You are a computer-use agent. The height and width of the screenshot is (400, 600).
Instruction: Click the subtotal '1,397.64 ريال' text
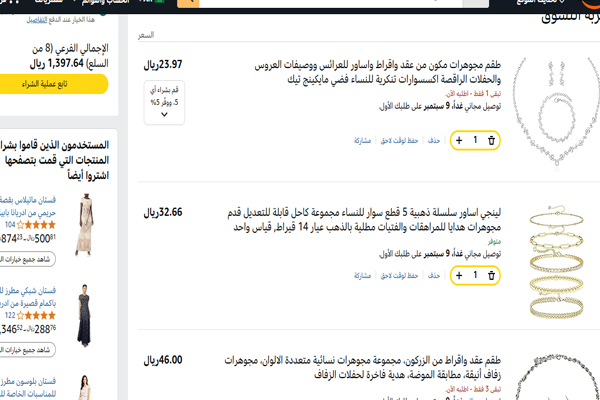[x=57, y=64]
